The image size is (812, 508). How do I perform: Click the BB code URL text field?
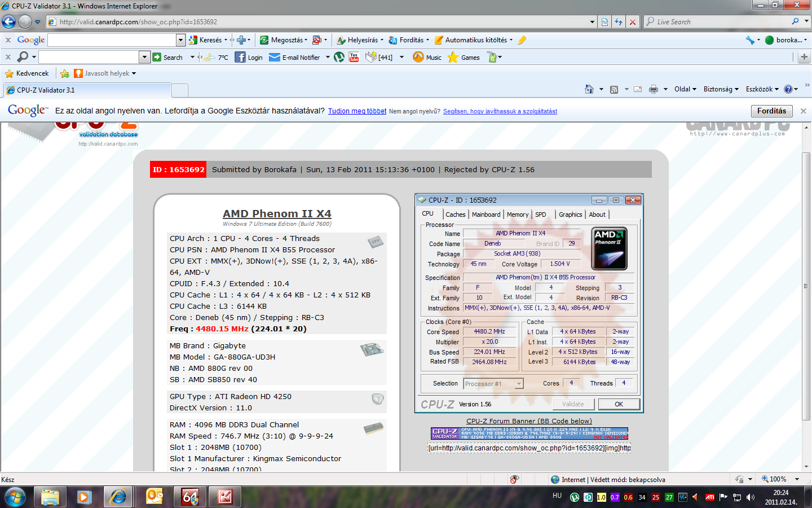(x=529, y=448)
